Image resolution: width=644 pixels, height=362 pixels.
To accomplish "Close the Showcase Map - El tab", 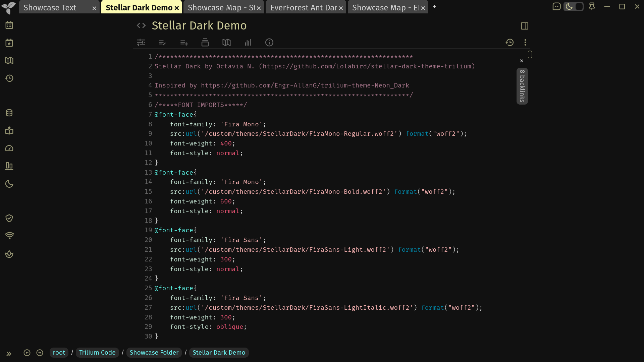I will 423,8.
